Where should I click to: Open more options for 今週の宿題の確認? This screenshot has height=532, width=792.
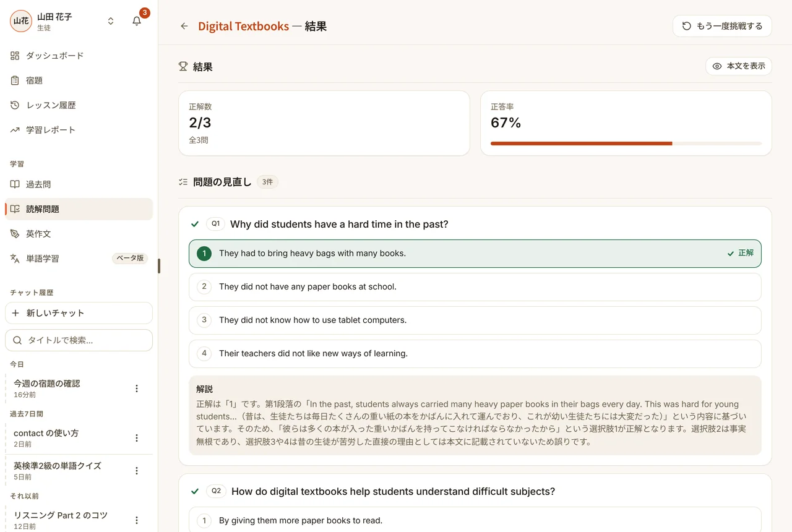coord(137,388)
